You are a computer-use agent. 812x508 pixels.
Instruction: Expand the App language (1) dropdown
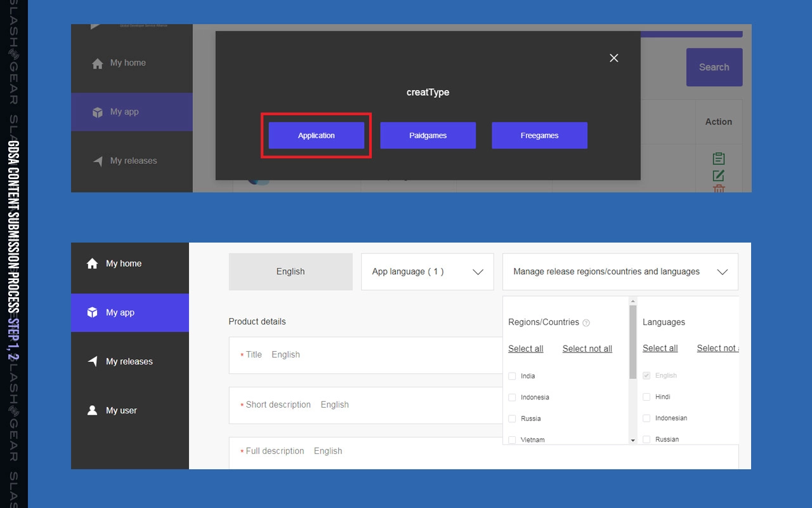pyautogui.click(x=427, y=272)
